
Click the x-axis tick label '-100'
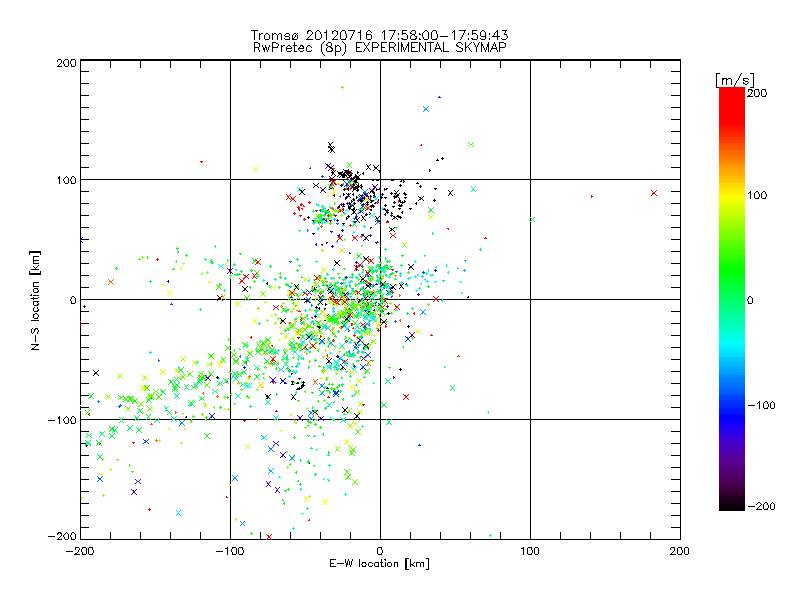[x=230, y=551]
